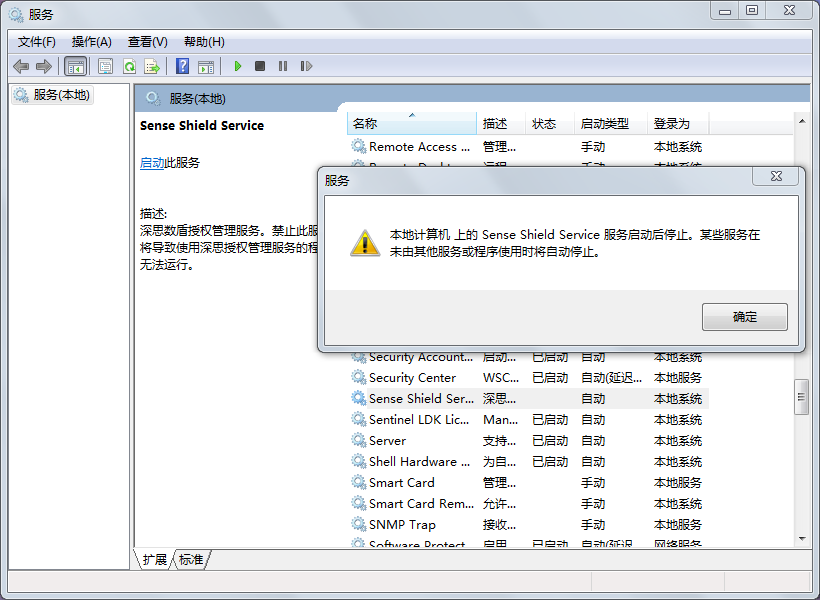Viewport: 820px width, 600px height.
Task: Select the Smart Card service name
Action: point(402,482)
